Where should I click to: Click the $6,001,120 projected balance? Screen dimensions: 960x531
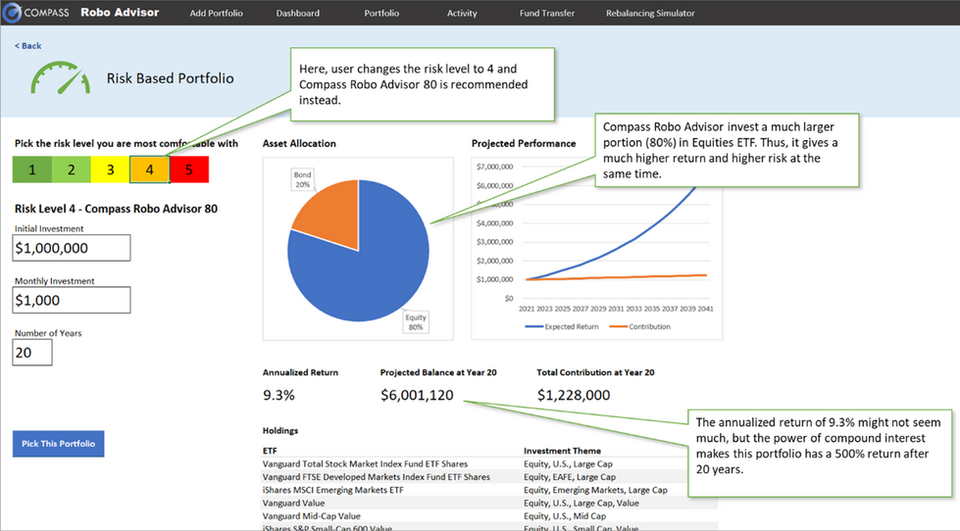(417, 395)
